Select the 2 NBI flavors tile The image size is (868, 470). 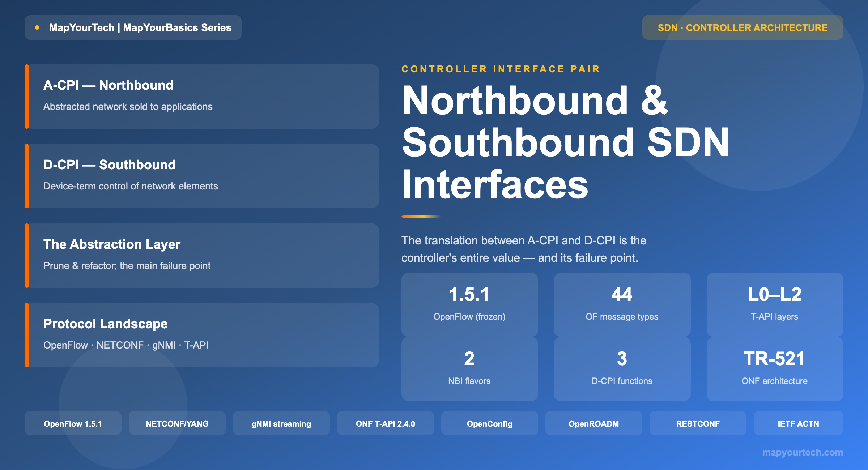click(x=469, y=369)
